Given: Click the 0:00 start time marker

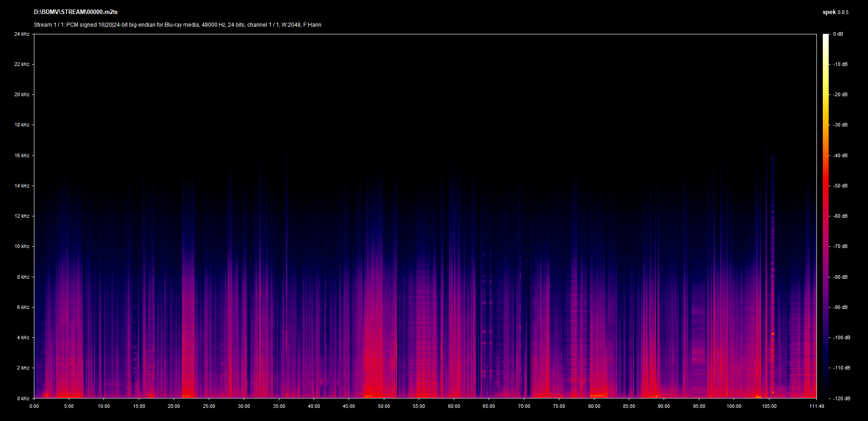Looking at the screenshot, I should point(34,406).
